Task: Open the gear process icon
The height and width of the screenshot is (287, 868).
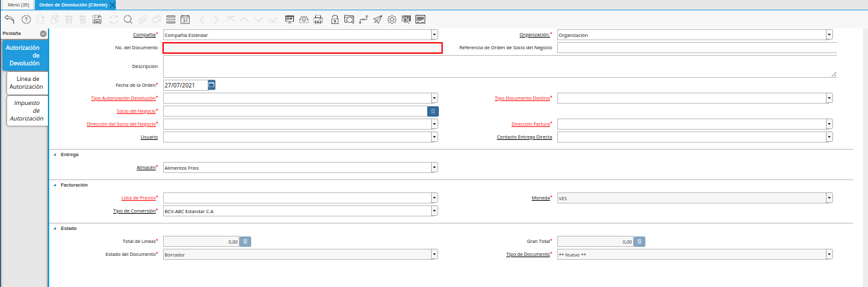Action: pyautogui.click(x=392, y=19)
